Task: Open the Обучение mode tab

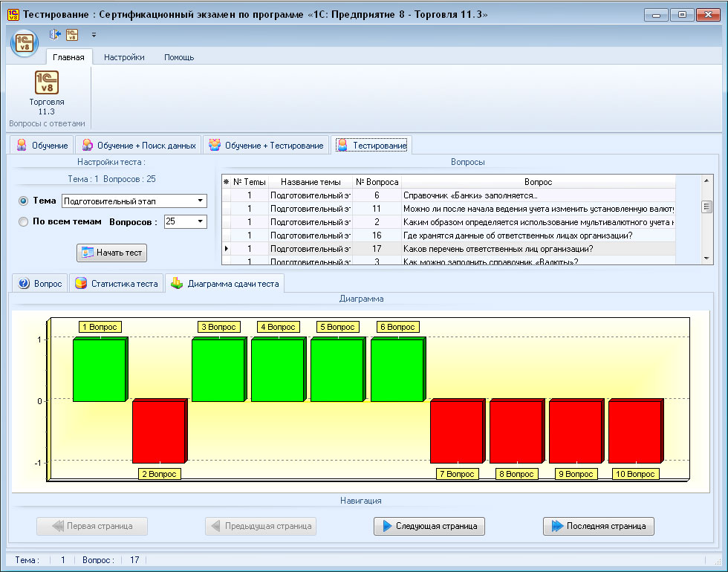Action: (43, 146)
